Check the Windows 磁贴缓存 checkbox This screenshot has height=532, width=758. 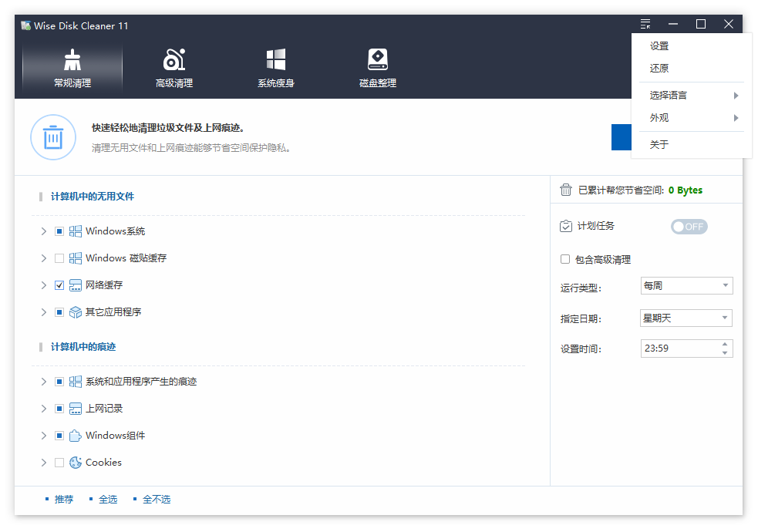coord(59,258)
